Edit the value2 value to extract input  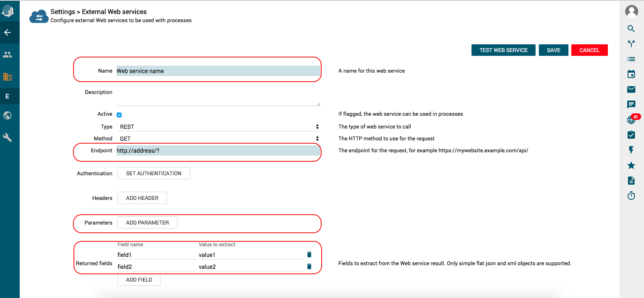pos(251,267)
